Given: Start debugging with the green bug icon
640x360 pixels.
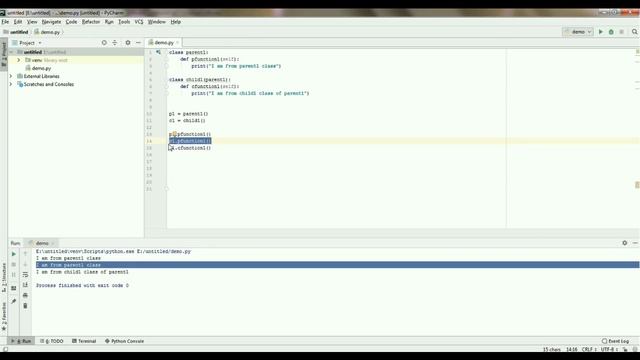Looking at the screenshot, I should click(x=611, y=32).
